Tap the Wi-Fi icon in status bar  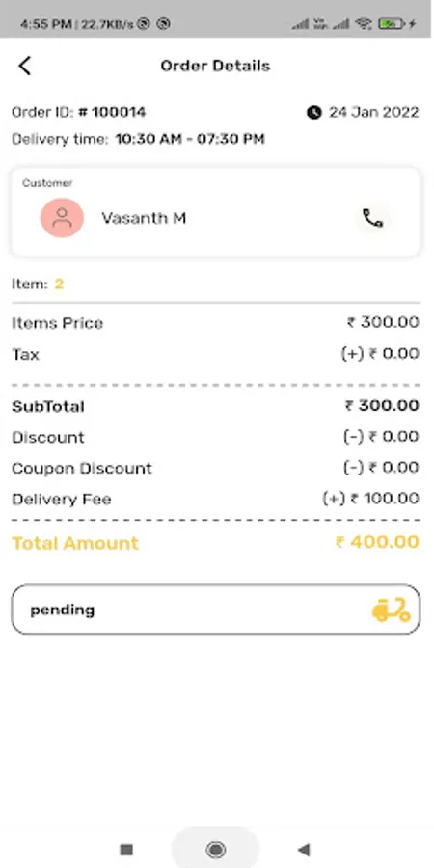[364, 24]
